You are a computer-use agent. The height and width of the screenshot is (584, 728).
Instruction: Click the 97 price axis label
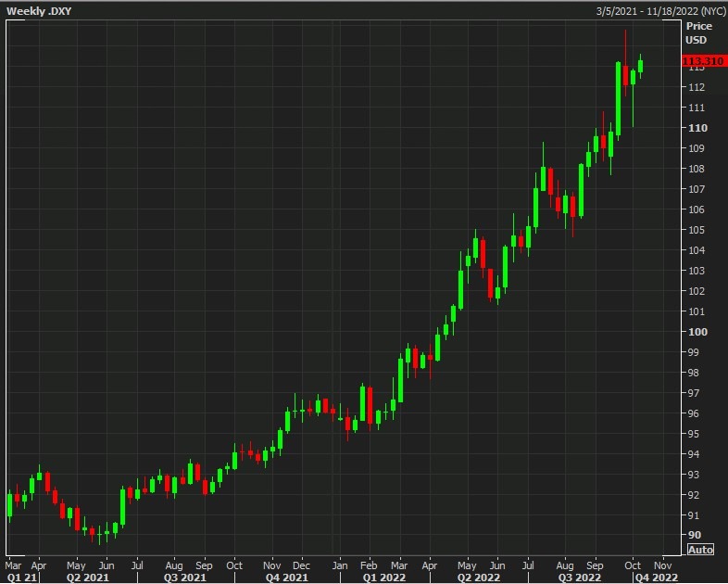click(693, 393)
